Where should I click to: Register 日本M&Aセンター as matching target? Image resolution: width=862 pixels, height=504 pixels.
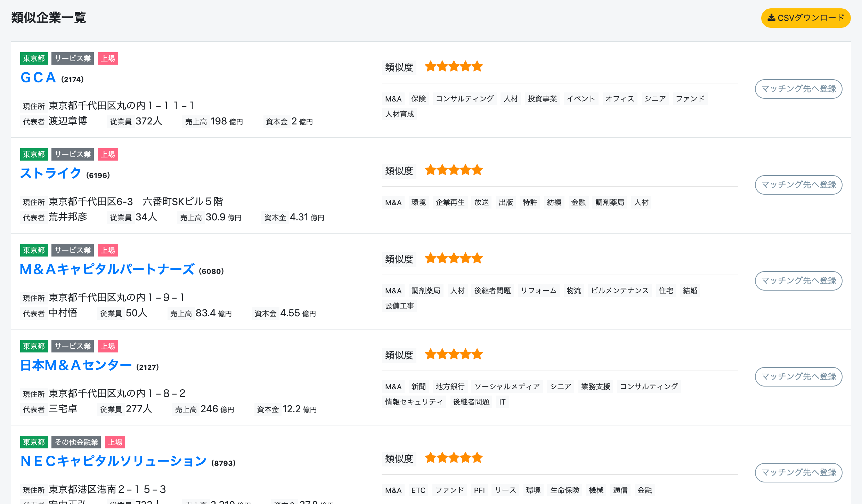tap(798, 377)
